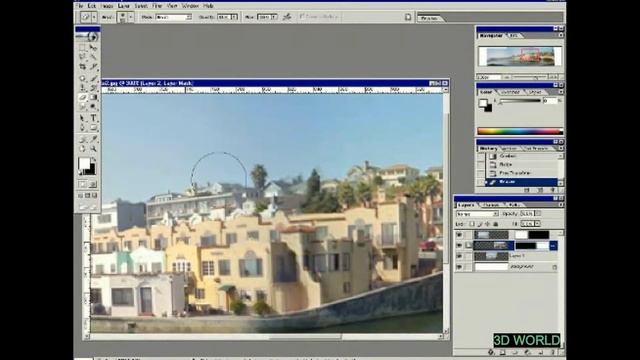Open the File menu
This screenshot has width=640, height=360.
[x=80, y=6]
